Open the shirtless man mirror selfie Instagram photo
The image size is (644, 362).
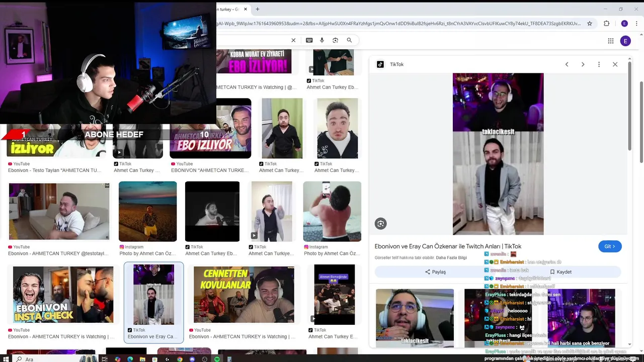point(332,212)
